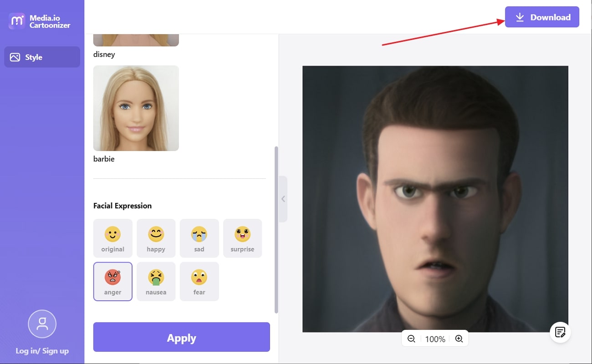The height and width of the screenshot is (364, 592).
Task: Click the zoom in magnifier icon
Action: (x=459, y=339)
